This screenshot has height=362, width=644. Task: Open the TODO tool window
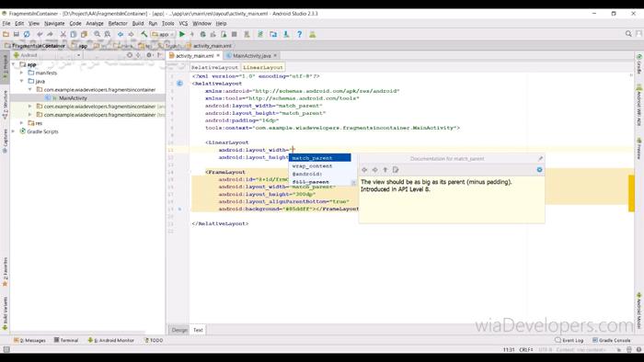pos(154,340)
